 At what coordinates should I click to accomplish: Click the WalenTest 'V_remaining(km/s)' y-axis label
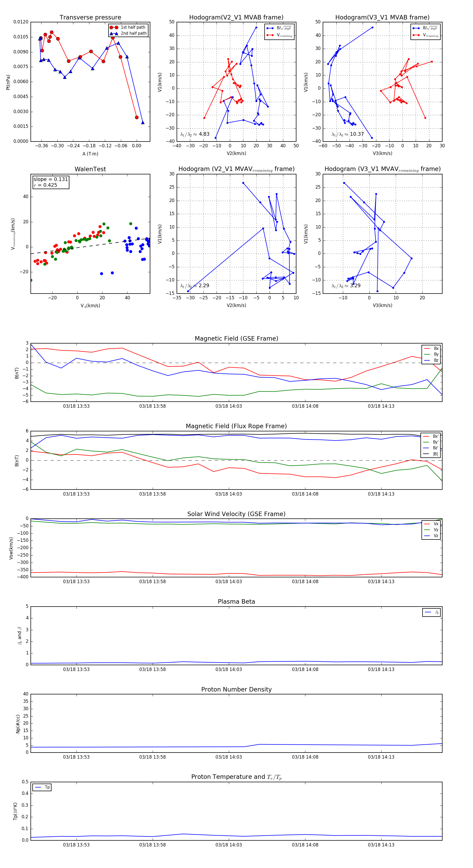[13, 234]
